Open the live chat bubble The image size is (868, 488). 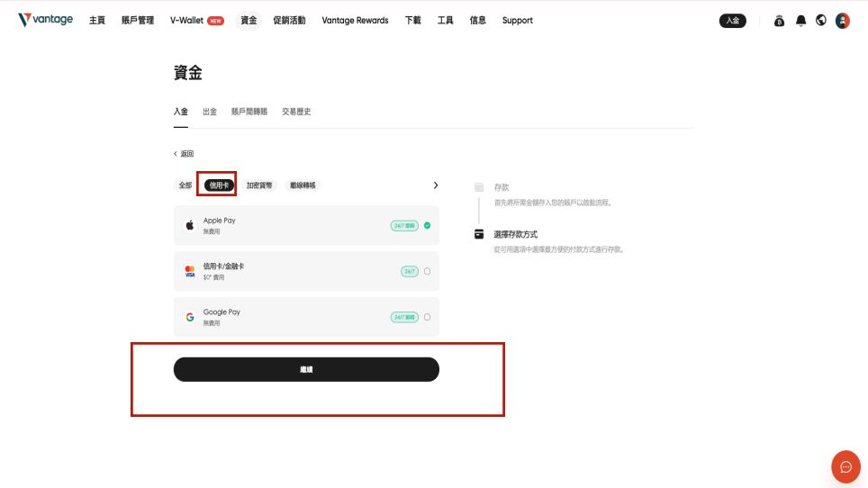845,467
